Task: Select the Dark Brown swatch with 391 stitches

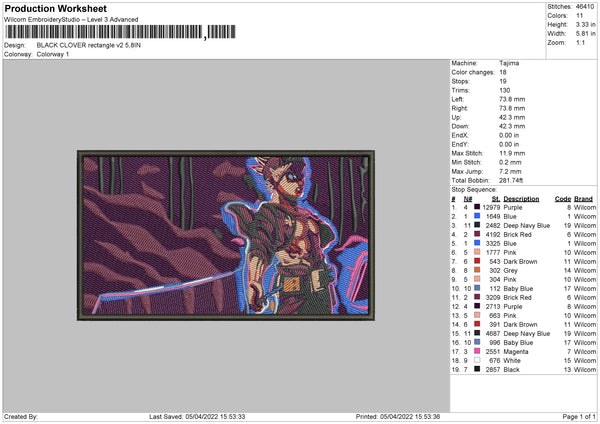Action: click(477, 324)
